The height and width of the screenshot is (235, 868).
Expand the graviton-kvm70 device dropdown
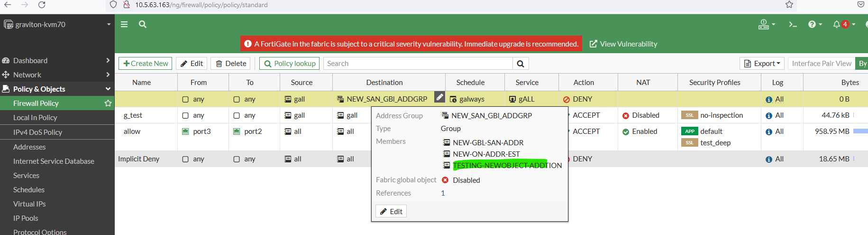click(x=109, y=24)
